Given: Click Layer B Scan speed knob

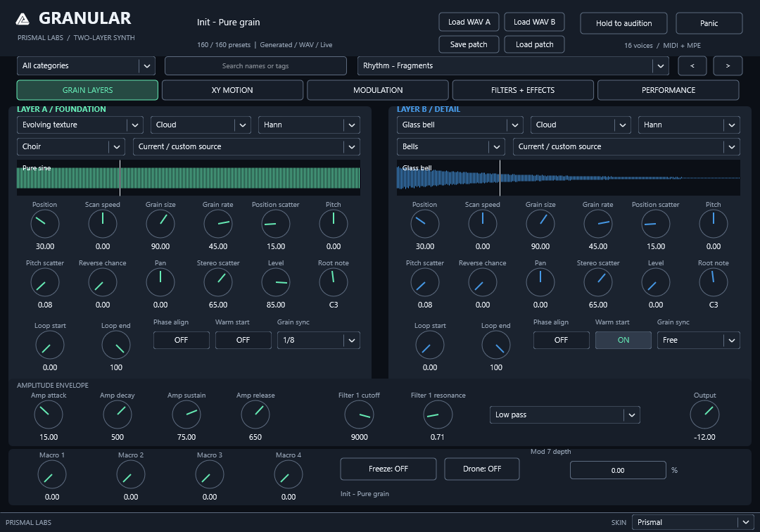Looking at the screenshot, I should click(x=483, y=224).
